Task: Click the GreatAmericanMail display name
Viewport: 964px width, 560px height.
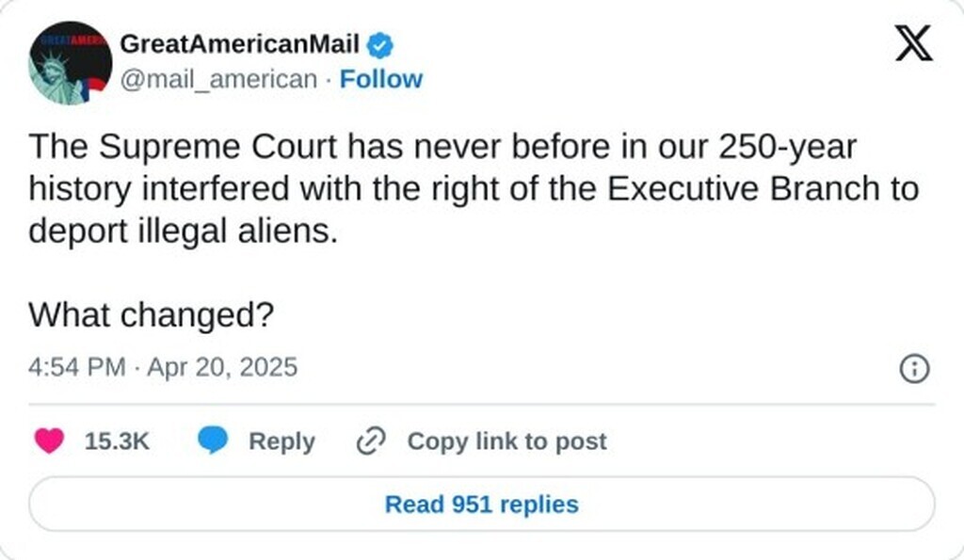Action: (x=240, y=43)
